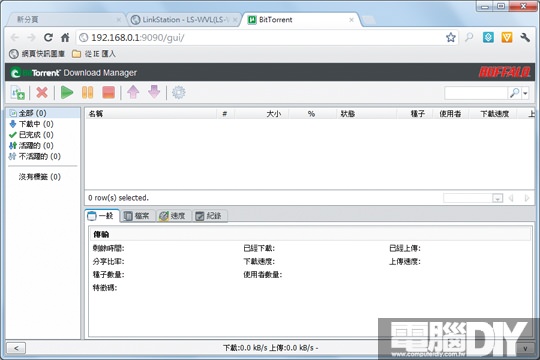
Task: Switch to the 紀錄 tab
Action: (209, 216)
